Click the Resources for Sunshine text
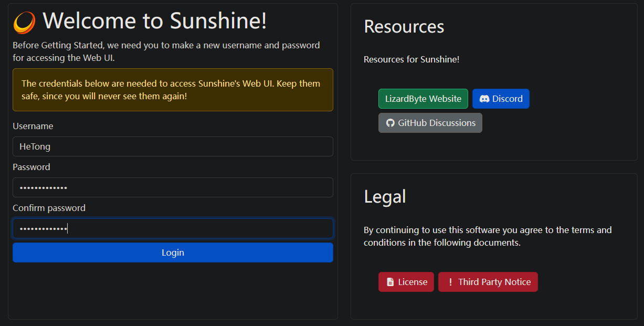644x326 pixels. coord(411,59)
